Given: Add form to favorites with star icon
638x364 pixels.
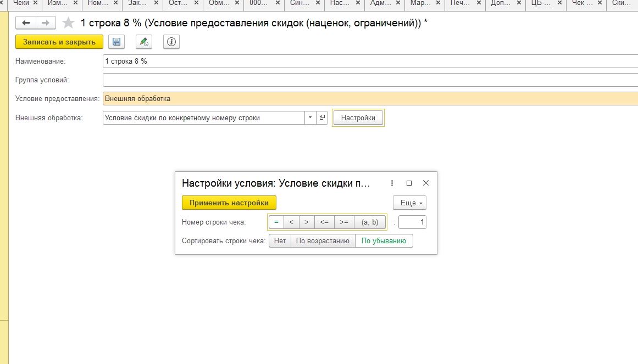Looking at the screenshot, I should [68, 23].
